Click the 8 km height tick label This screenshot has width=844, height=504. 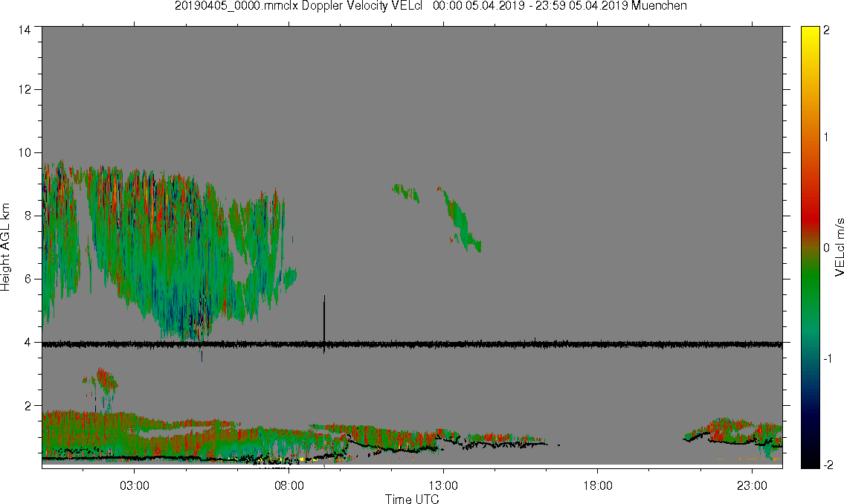28,216
